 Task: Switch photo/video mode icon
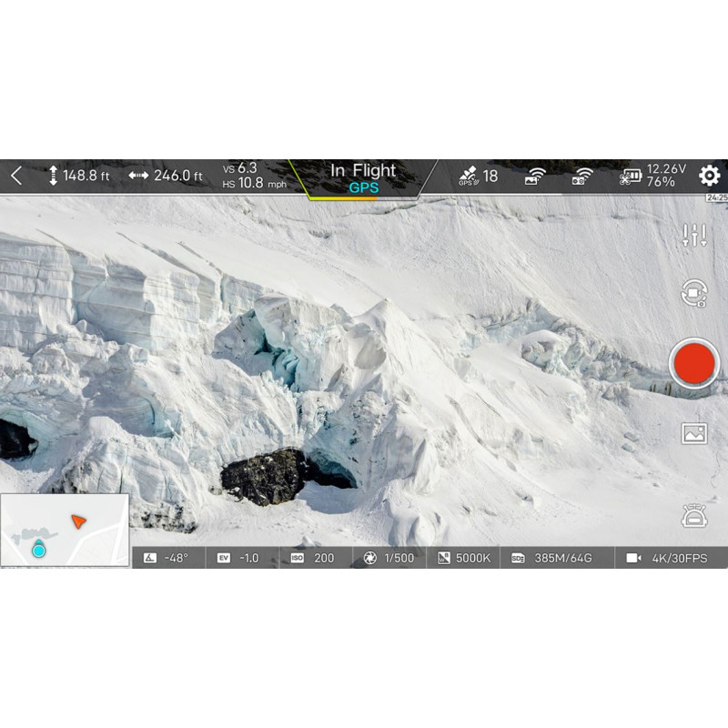(694, 292)
